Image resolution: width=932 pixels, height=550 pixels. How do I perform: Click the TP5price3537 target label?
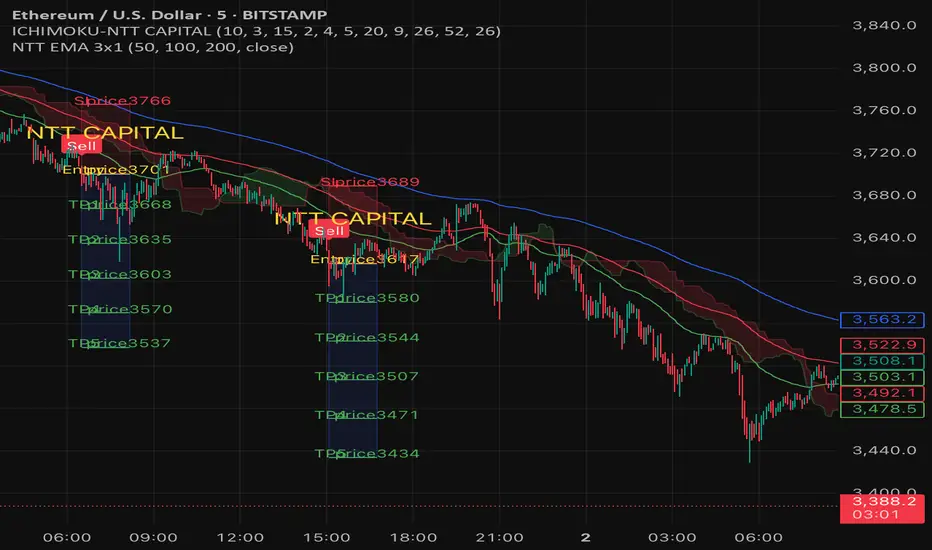[119, 343]
